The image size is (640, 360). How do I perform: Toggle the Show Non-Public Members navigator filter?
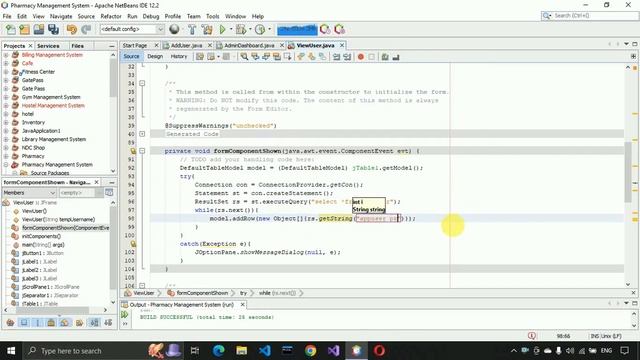tap(51, 323)
